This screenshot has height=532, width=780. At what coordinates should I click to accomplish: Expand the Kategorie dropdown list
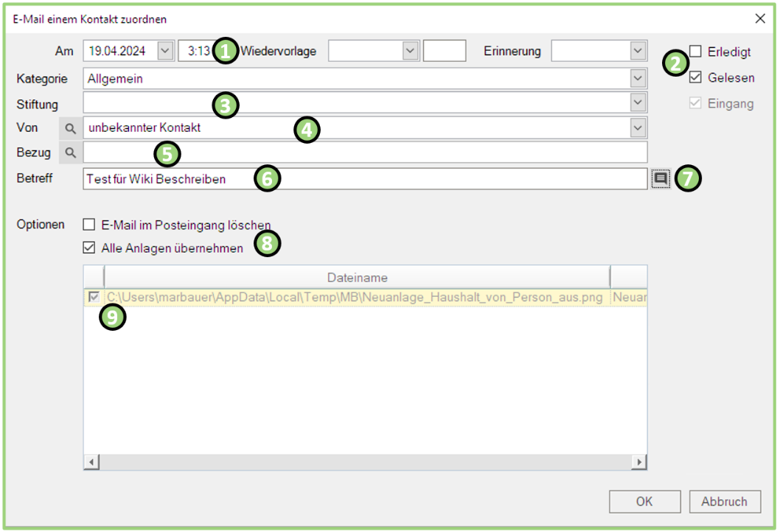tap(638, 78)
